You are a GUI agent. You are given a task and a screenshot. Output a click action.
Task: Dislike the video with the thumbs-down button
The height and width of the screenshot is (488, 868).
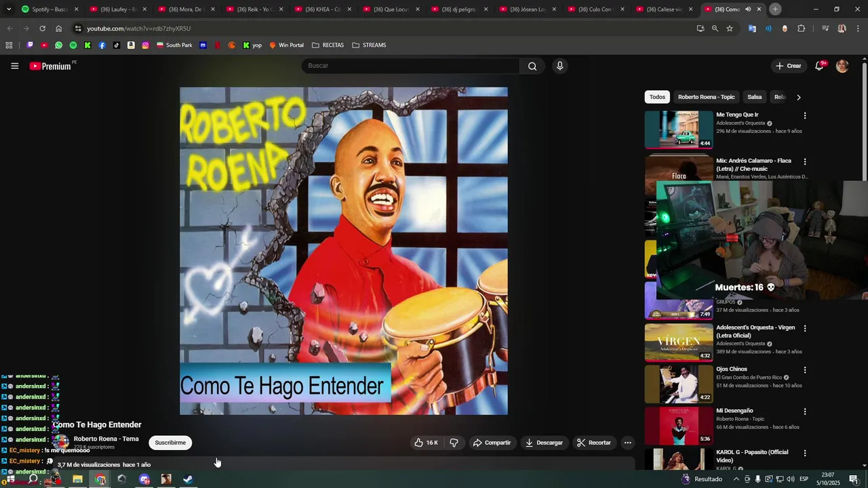454,443
